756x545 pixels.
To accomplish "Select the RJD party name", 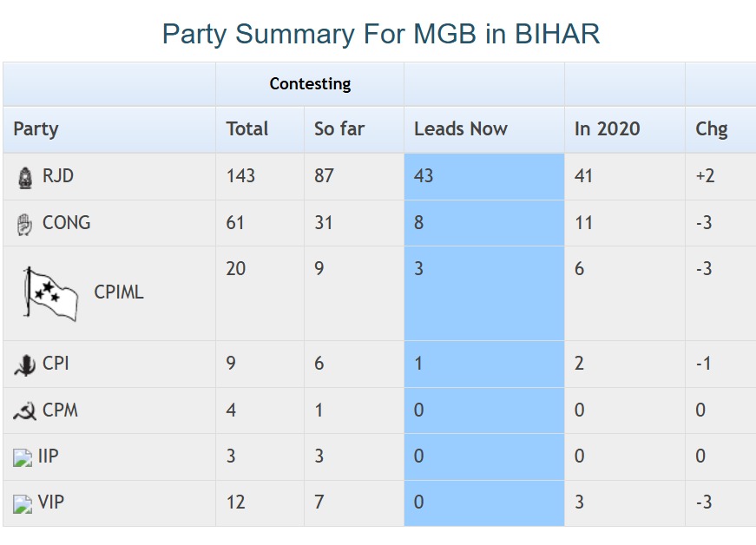I will (x=58, y=176).
